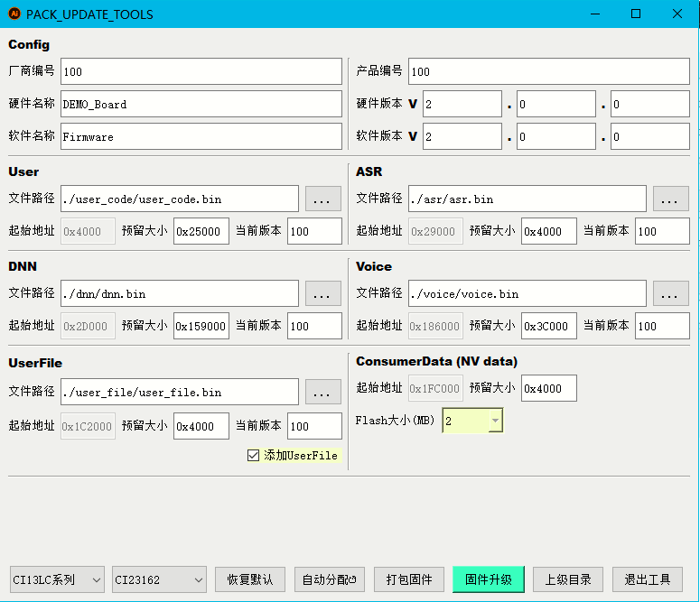
Task: Open the CI13LC系列 chip series dropdown
Action: (57, 579)
